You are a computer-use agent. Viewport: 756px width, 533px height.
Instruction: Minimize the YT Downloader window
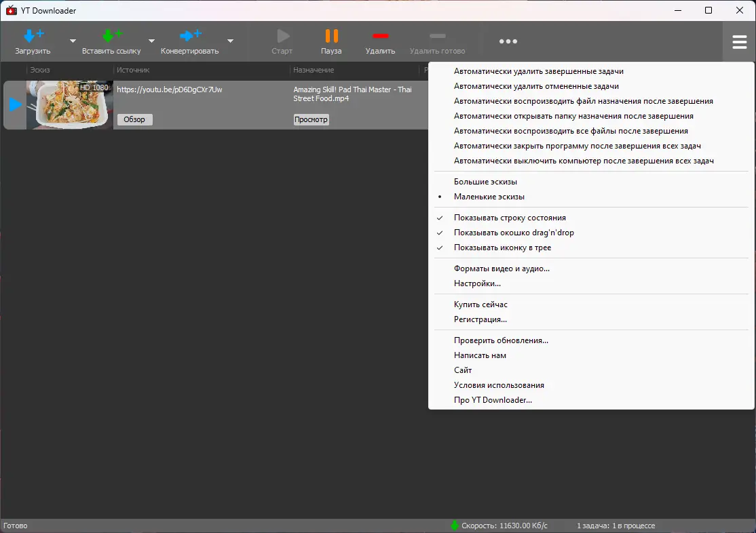click(678, 10)
